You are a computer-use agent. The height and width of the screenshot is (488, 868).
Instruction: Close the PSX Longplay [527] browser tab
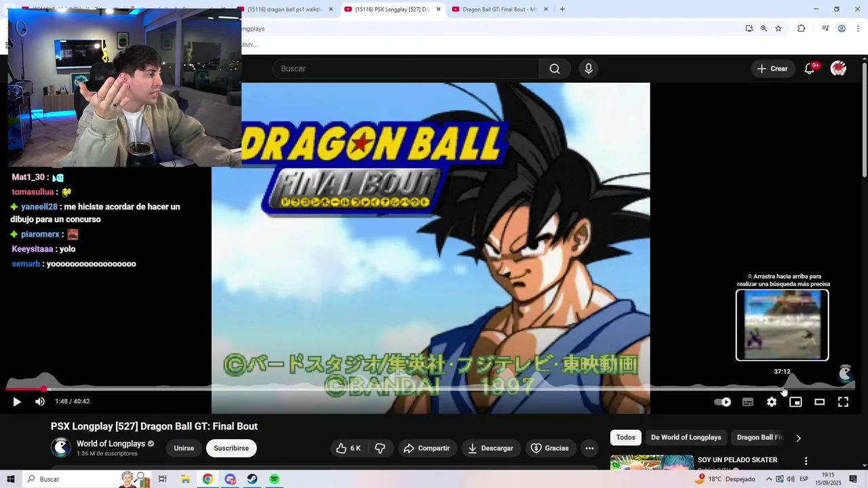pyautogui.click(x=438, y=9)
